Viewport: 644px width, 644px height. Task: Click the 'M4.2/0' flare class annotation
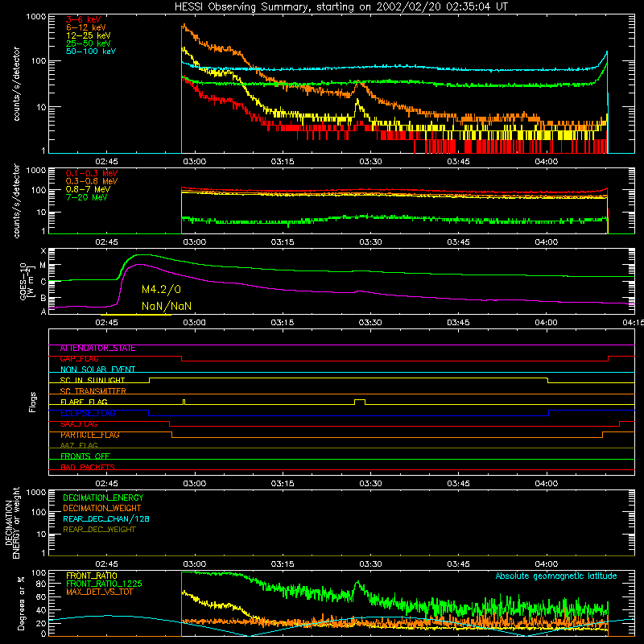[x=161, y=290]
